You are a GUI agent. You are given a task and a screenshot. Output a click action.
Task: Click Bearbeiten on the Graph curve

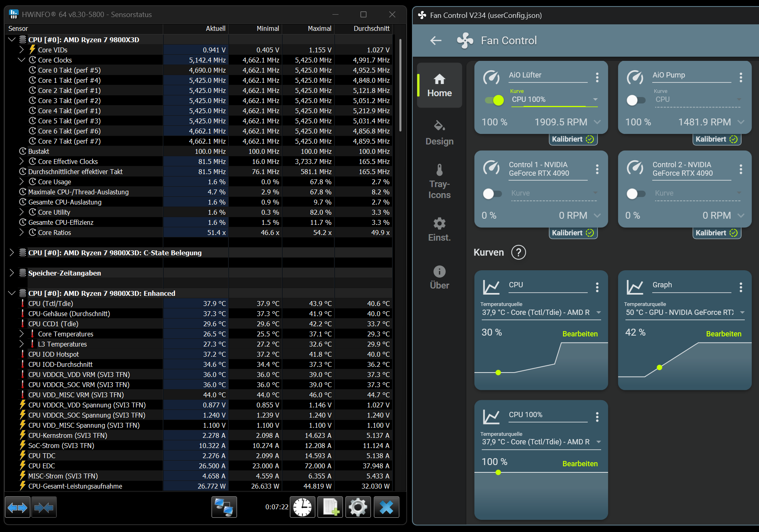coord(724,334)
